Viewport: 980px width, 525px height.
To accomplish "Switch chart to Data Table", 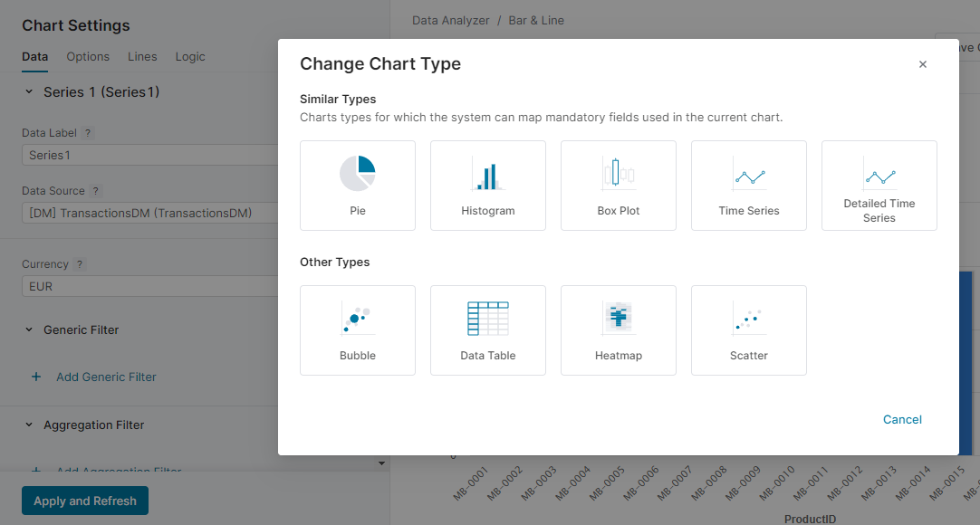I will 488,329.
